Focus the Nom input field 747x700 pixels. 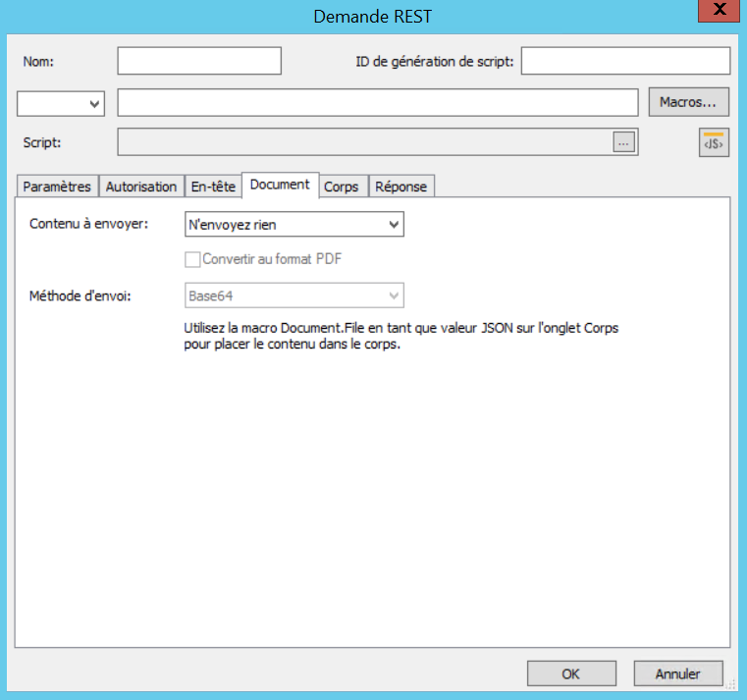tap(199, 61)
